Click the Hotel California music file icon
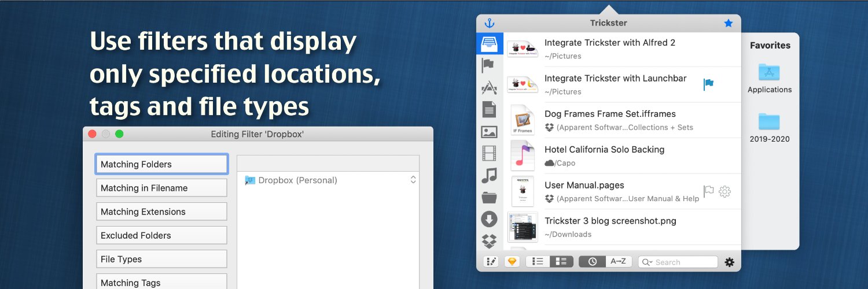 [x=523, y=155]
